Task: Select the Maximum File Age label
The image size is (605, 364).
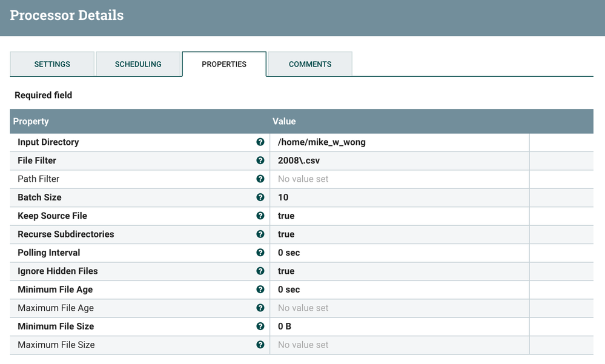Action: pos(56,308)
